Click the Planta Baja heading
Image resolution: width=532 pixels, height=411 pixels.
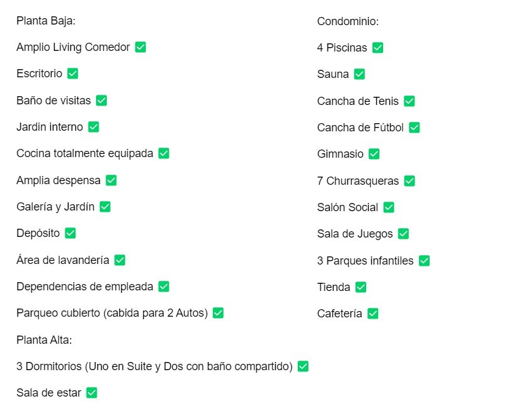[x=46, y=21]
